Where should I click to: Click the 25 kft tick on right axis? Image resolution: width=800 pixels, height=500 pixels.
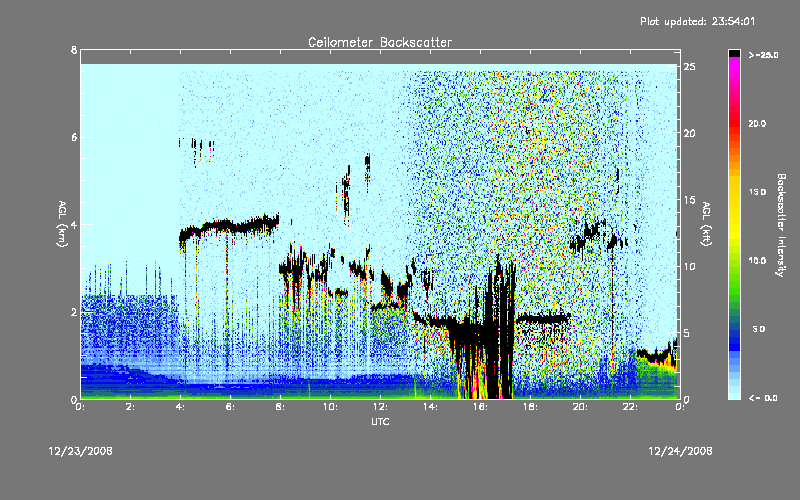(x=689, y=67)
